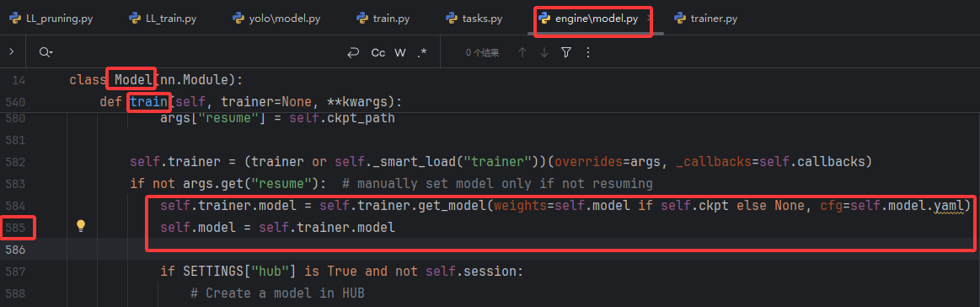
Task: Select the tasks.py tab
Action: pyautogui.click(x=473, y=18)
